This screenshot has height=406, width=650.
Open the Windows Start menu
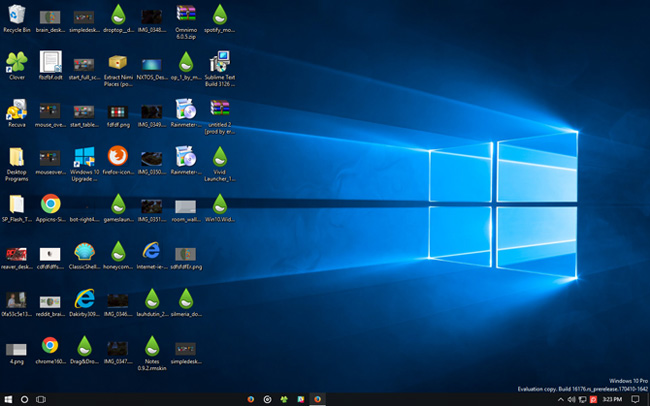pyautogui.click(x=8, y=399)
